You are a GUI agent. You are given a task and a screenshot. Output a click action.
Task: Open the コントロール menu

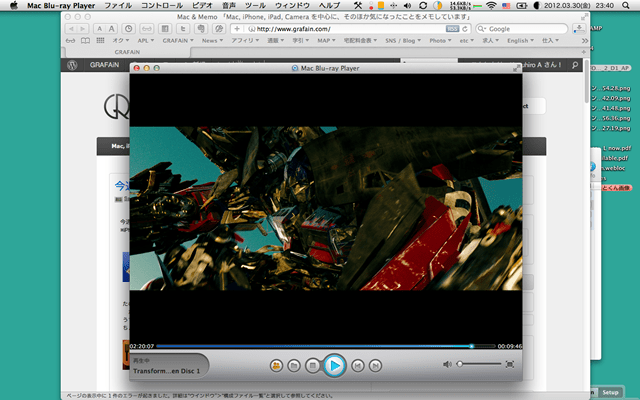click(162, 5)
